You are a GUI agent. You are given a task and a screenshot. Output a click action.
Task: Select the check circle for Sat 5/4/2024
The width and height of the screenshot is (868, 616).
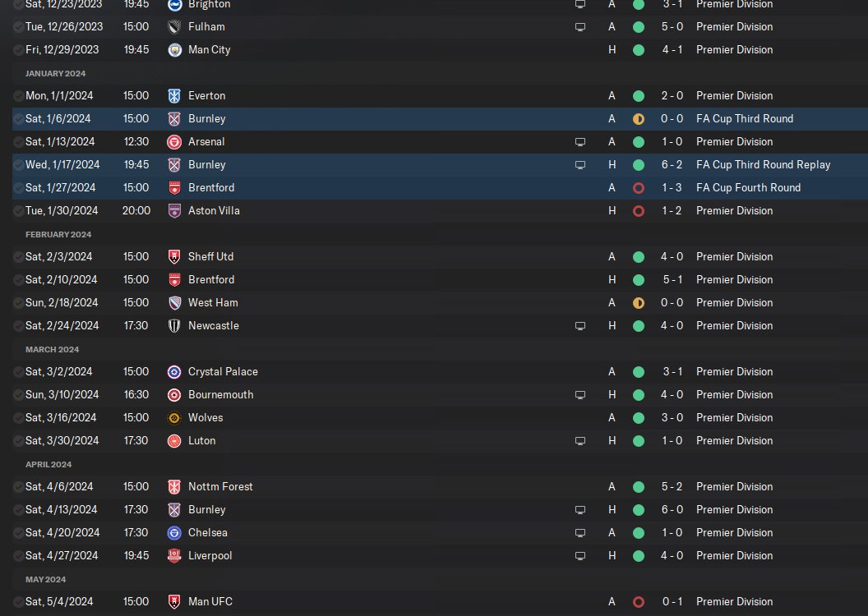point(18,601)
